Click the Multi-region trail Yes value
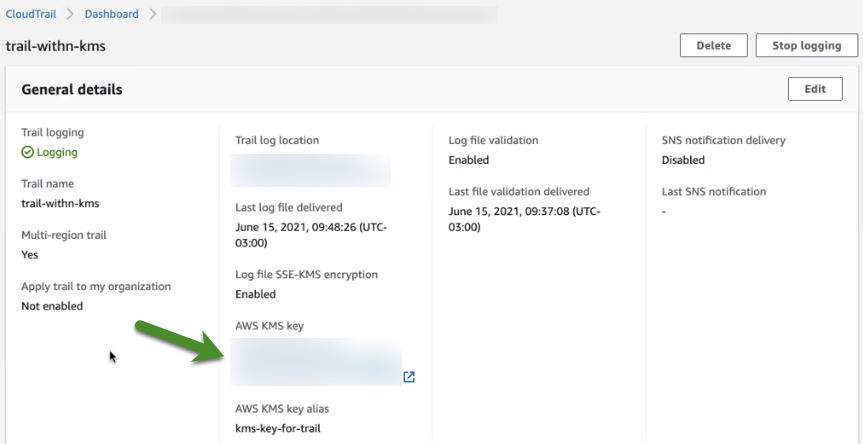863x444 pixels. pyautogui.click(x=30, y=255)
